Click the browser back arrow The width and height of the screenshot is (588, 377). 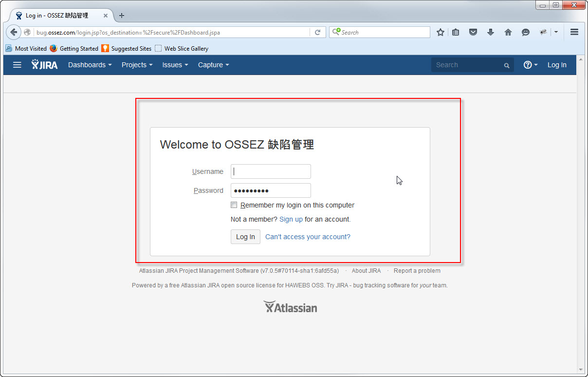point(14,32)
